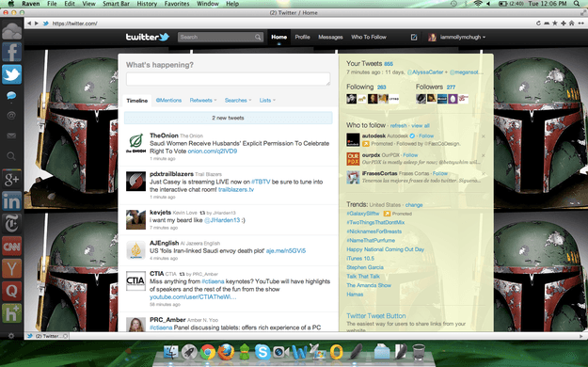Open the green h+ app in sidebar
The height and width of the screenshot is (367, 588).
tap(11, 313)
